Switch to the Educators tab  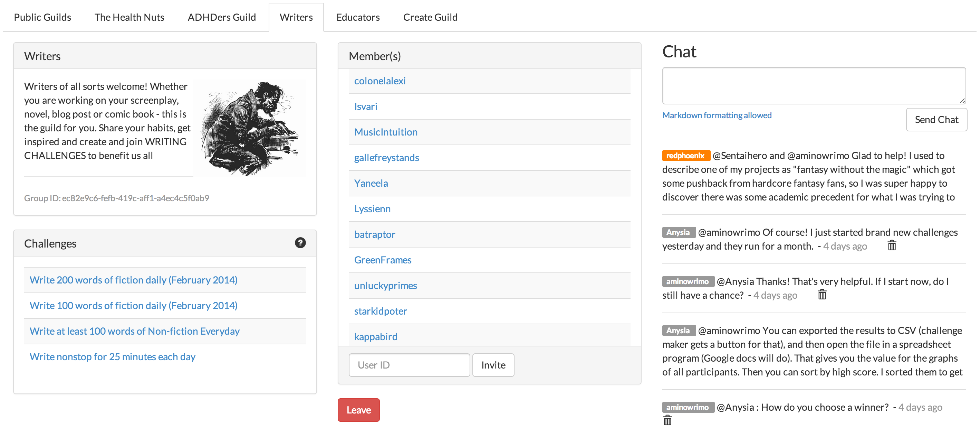coord(358,17)
